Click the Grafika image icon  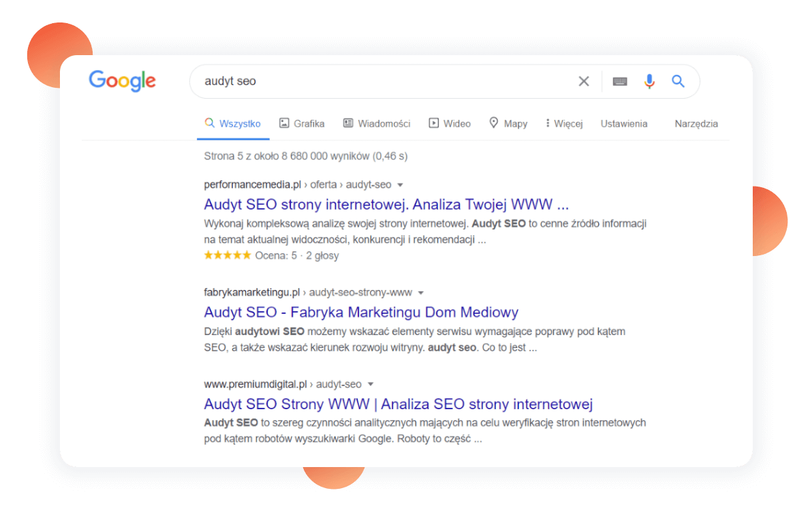point(284,123)
